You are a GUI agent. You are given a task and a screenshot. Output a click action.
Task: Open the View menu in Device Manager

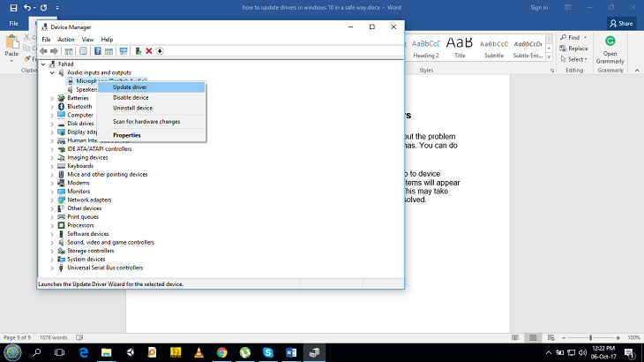pyautogui.click(x=87, y=40)
